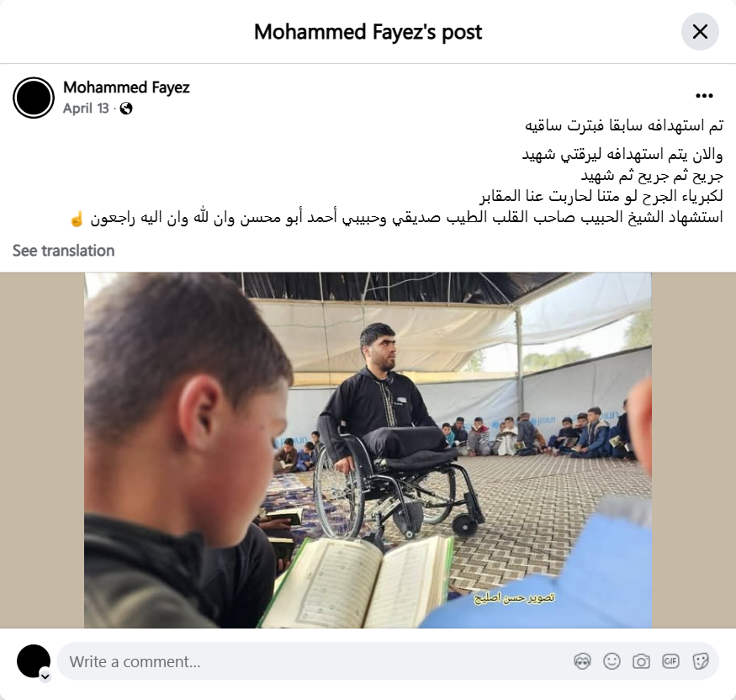Click the yellow photo credit caption
Screen dimensions: 736x700
[x=514, y=597]
